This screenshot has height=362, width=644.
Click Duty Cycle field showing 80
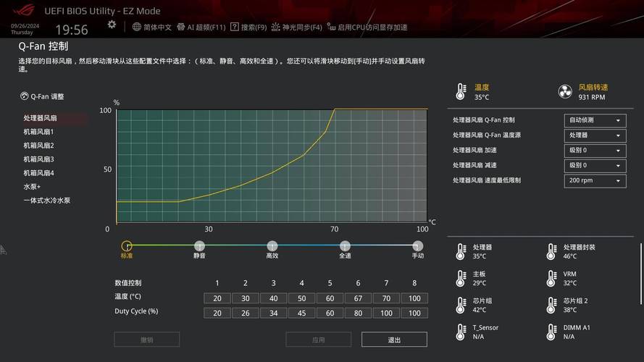(x=358, y=313)
